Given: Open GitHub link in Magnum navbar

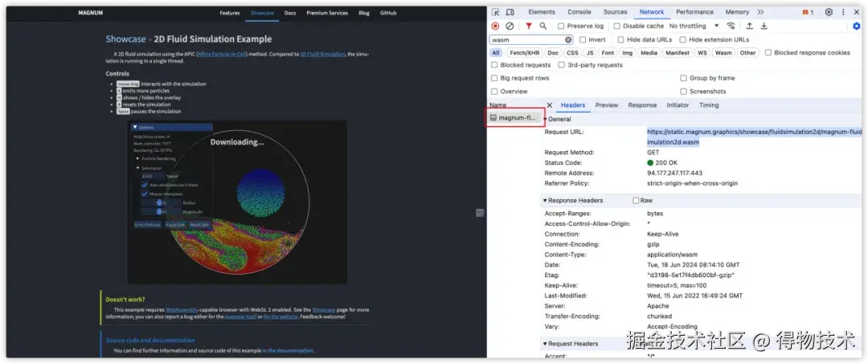Looking at the screenshot, I should click(388, 13).
